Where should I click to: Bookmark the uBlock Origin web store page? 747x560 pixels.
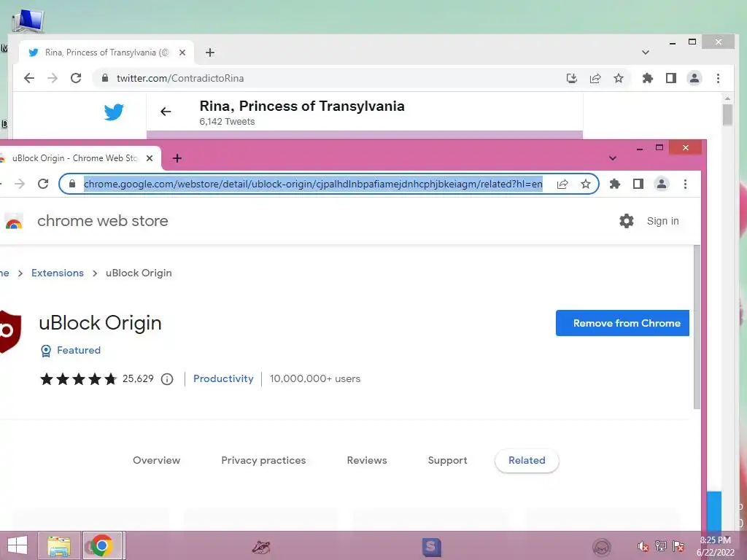pyautogui.click(x=586, y=184)
